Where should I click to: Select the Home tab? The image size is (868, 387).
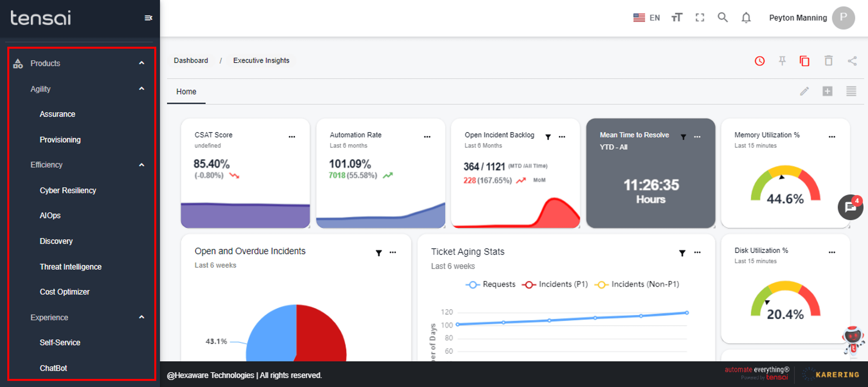point(186,92)
